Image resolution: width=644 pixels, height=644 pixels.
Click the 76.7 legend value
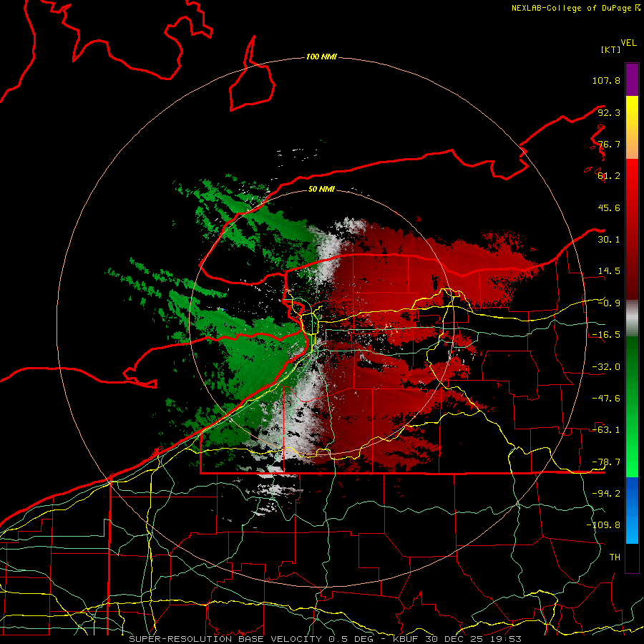pos(609,144)
